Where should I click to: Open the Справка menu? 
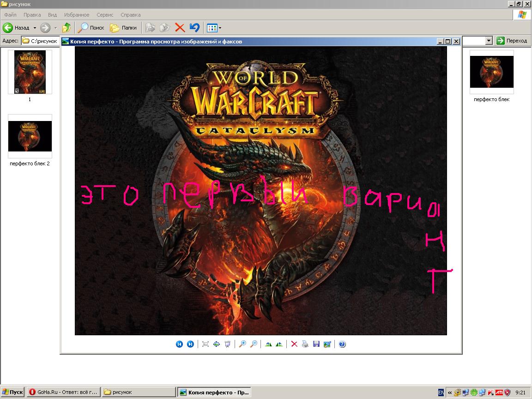click(131, 15)
